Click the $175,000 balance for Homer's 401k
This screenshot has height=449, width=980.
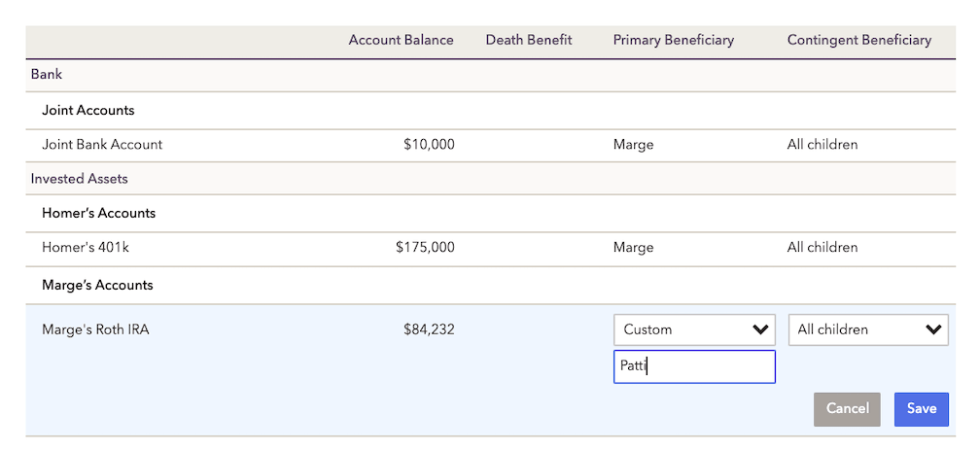click(x=425, y=248)
